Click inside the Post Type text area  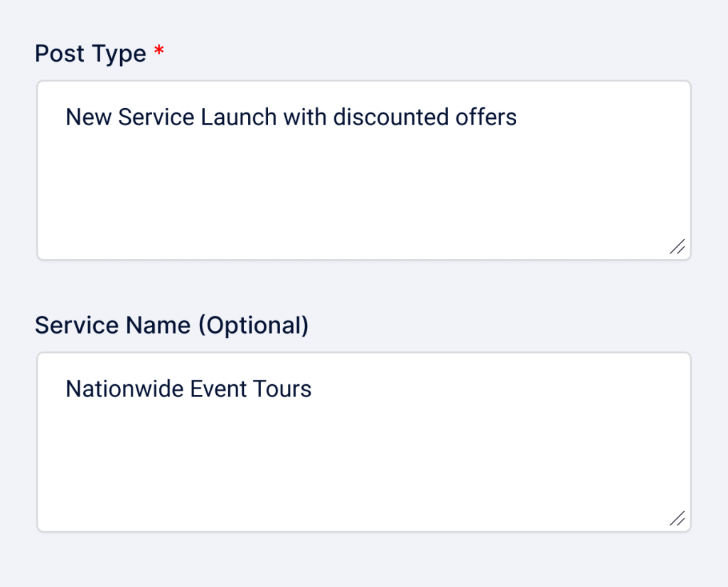point(363,185)
